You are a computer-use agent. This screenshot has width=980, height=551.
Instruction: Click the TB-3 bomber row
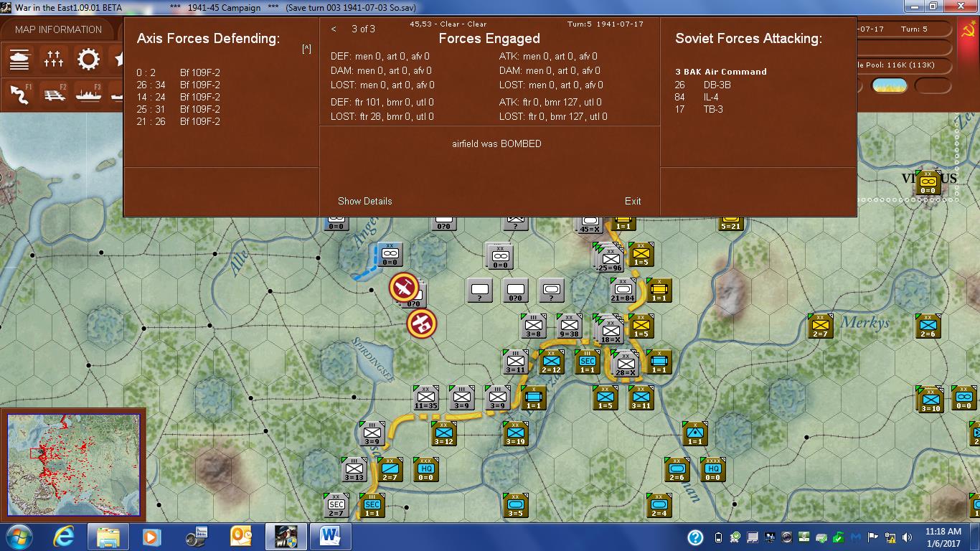pyautogui.click(x=699, y=109)
